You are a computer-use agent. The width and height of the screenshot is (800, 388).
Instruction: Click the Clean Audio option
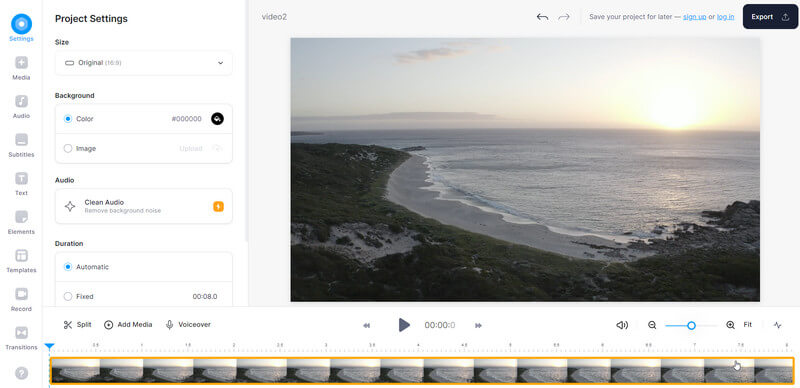[143, 206]
